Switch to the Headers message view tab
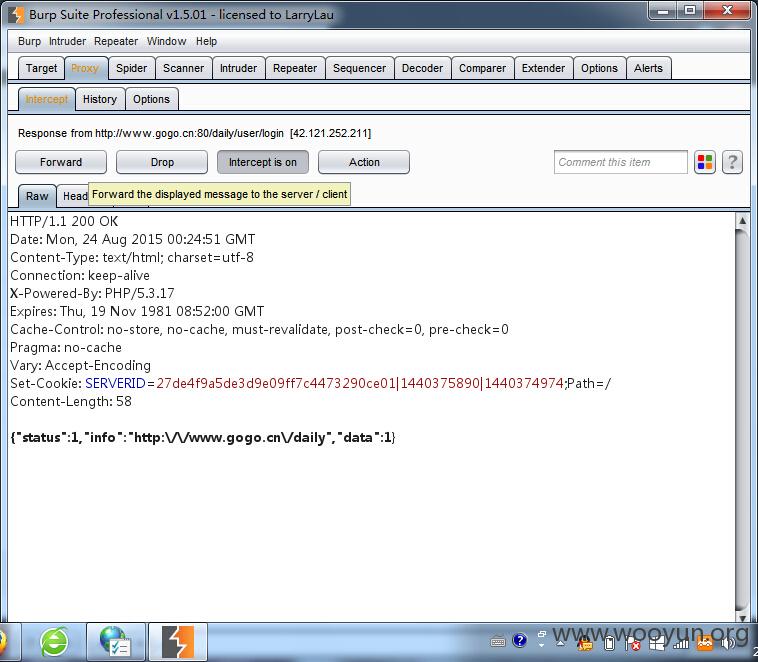 tap(73, 196)
